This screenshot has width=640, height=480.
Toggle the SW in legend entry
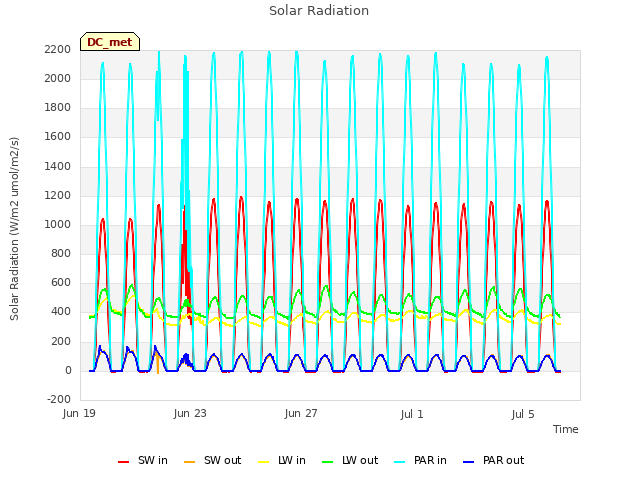tap(142, 460)
